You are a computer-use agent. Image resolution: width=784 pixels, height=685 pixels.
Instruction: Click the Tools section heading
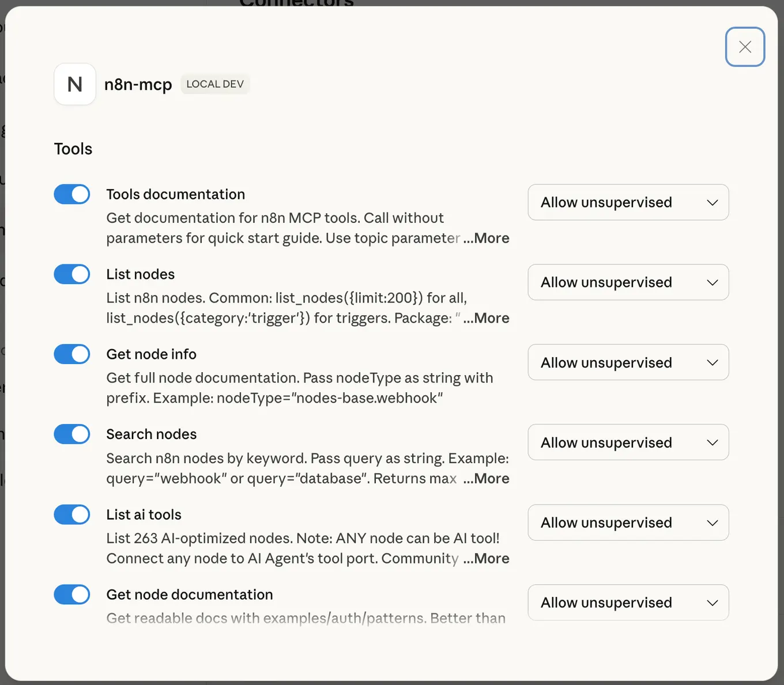click(73, 149)
